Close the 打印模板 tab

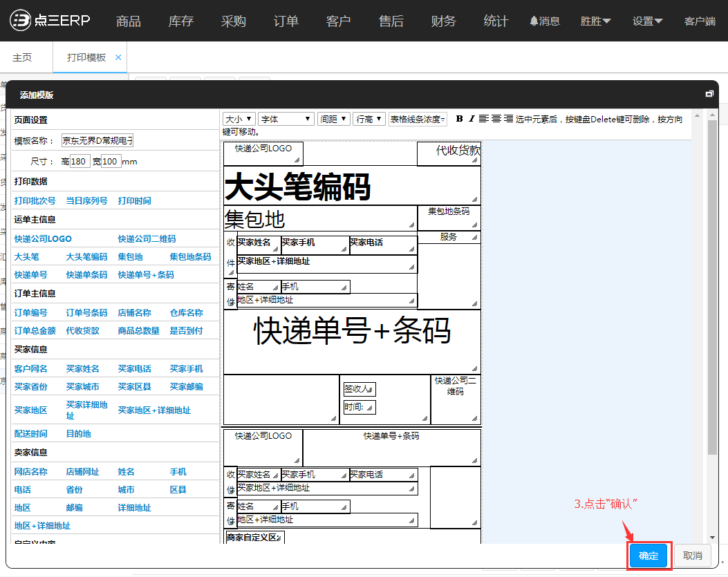pos(118,57)
